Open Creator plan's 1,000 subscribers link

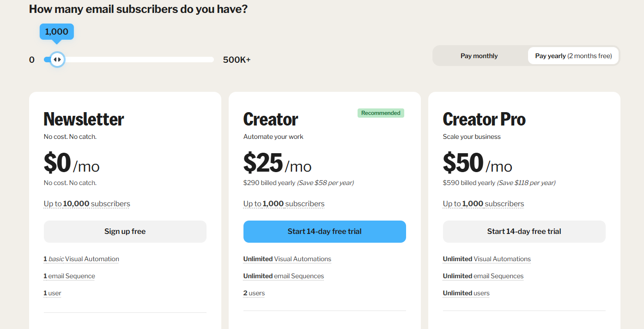coord(284,203)
